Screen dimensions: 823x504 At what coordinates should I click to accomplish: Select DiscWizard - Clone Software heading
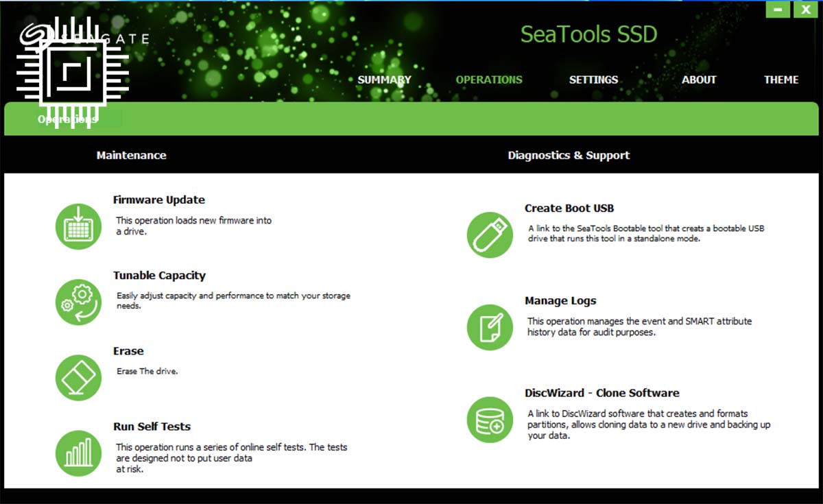click(x=602, y=394)
